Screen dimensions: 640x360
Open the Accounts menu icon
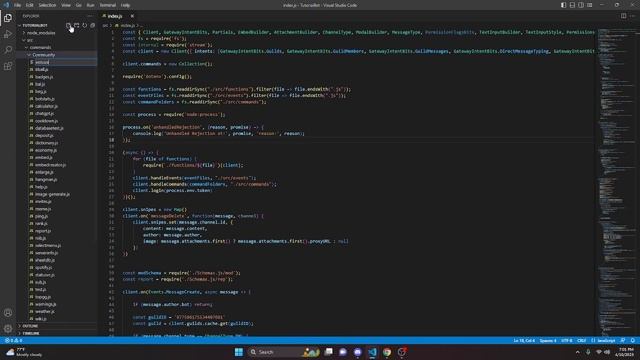(x=8, y=313)
